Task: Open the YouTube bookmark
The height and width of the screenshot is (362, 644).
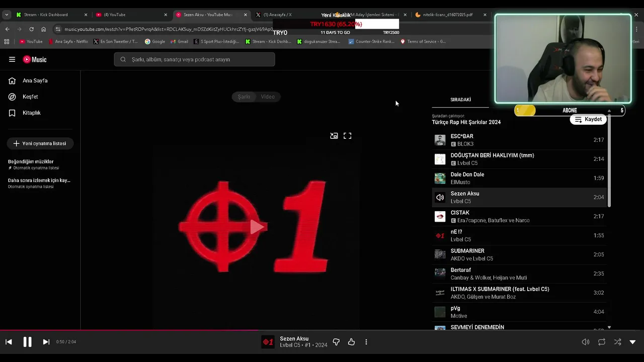Action: tap(31, 41)
